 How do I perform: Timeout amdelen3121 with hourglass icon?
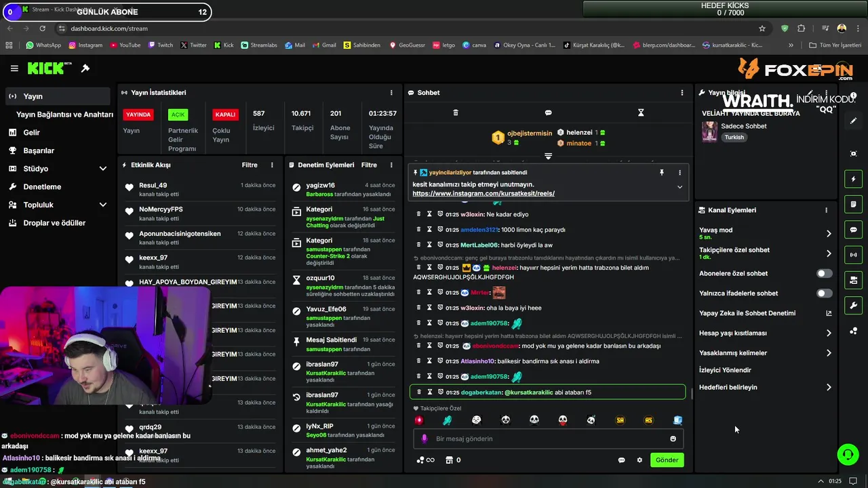tap(429, 230)
